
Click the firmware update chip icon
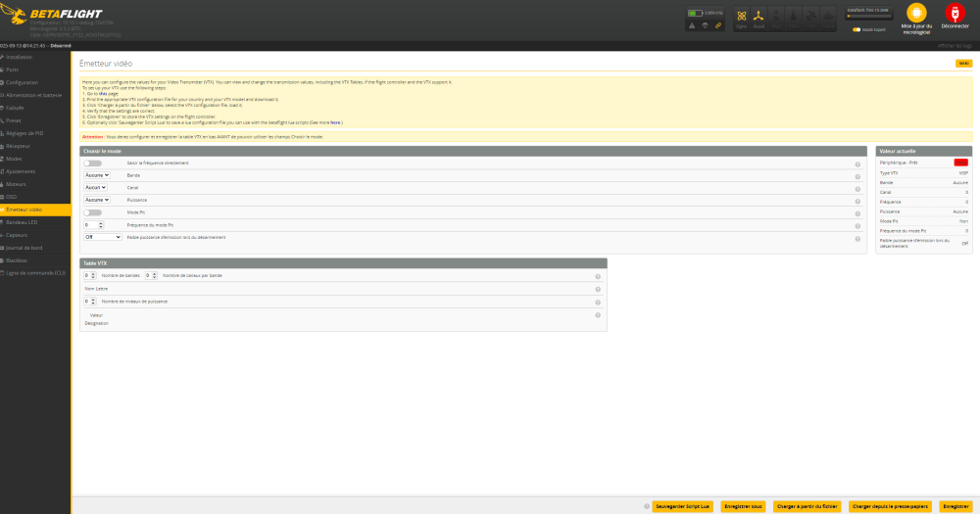point(917,15)
